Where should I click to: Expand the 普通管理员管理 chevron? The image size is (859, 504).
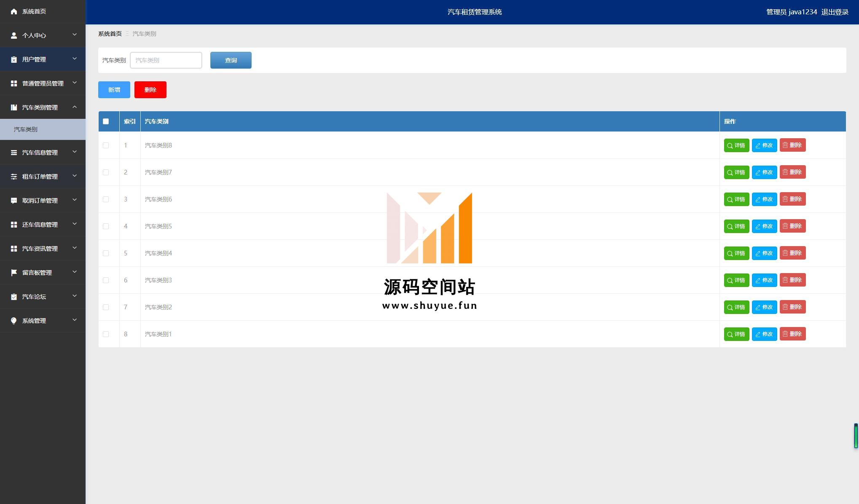point(75,83)
